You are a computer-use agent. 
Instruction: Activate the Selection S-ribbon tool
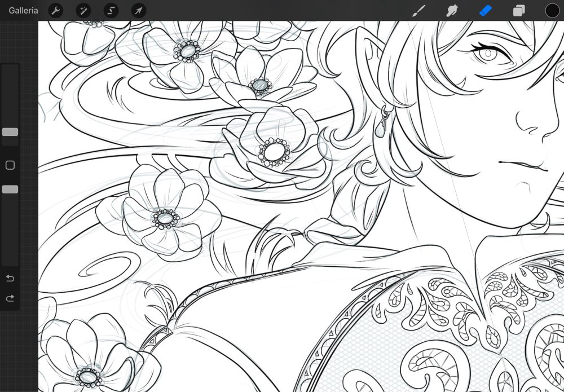click(111, 10)
